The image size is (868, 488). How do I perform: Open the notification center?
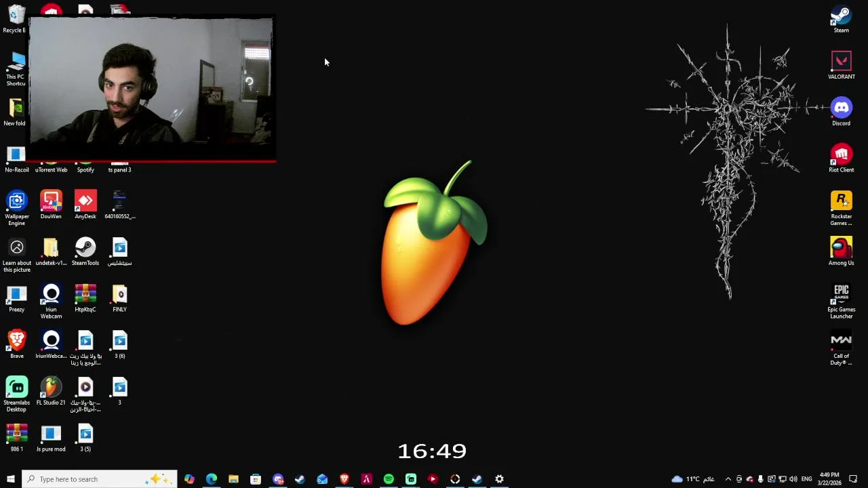853,479
